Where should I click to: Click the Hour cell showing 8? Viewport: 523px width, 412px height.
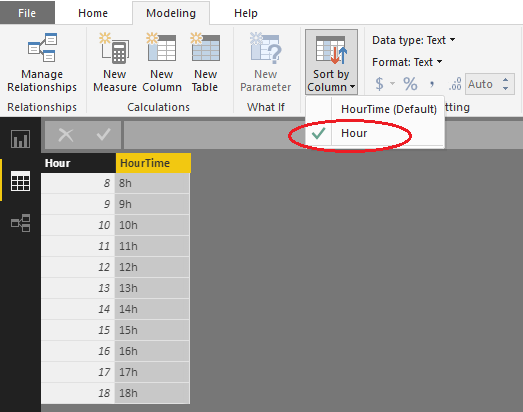78,183
